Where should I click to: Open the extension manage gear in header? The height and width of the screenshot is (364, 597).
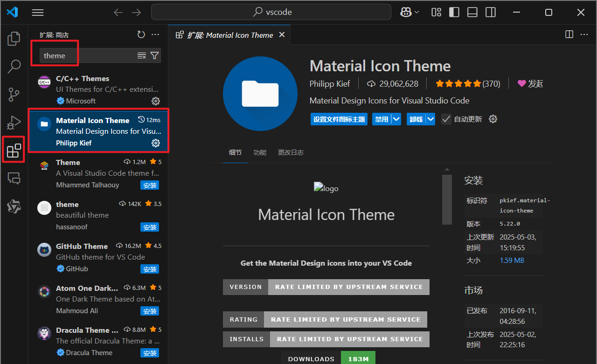click(493, 119)
